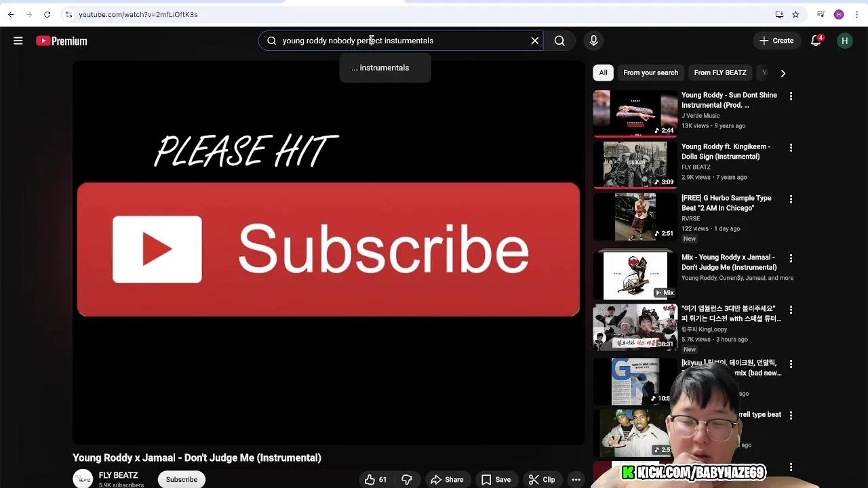Select the From FLY BEATZ chip
The height and width of the screenshot is (488, 868).
(720, 73)
